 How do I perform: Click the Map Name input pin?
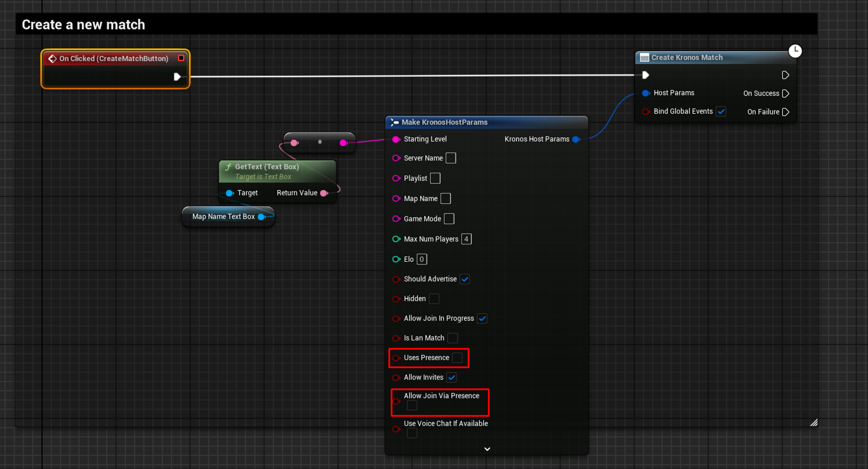[396, 198]
